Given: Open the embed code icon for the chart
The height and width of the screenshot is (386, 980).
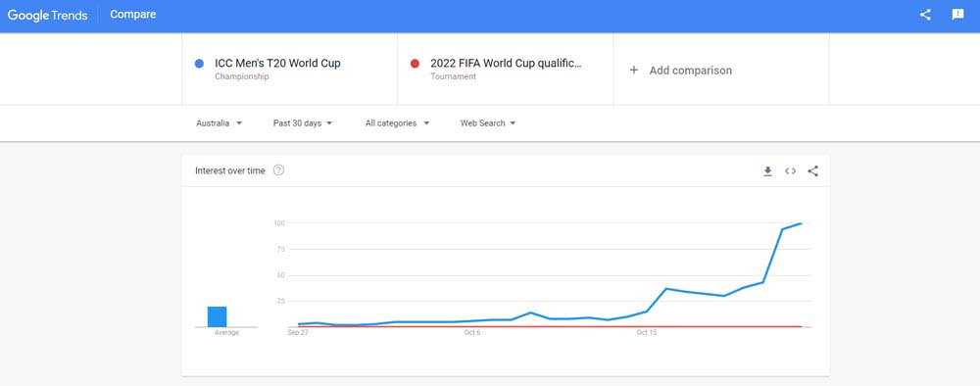Looking at the screenshot, I should pyautogui.click(x=790, y=171).
